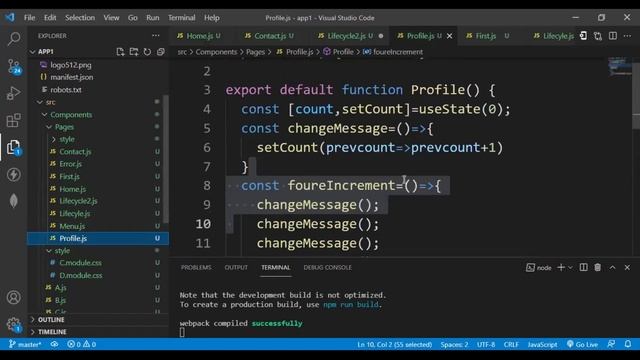Click the foureIncrement breadcrumb symbol

[x=397, y=52]
